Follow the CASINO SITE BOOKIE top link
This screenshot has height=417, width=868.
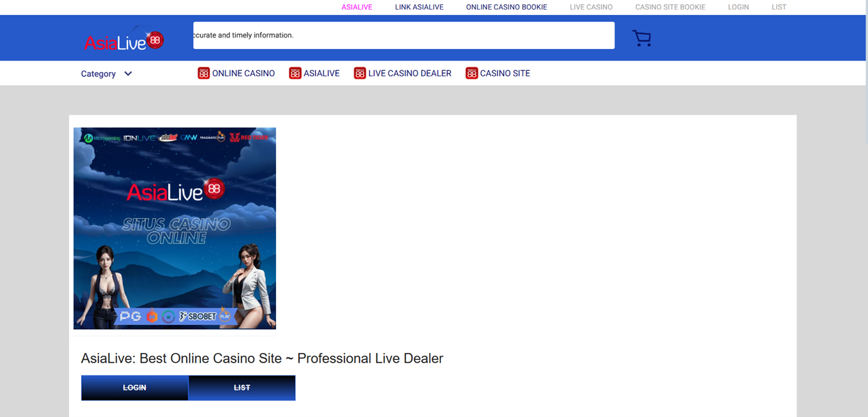click(x=670, y=7)
